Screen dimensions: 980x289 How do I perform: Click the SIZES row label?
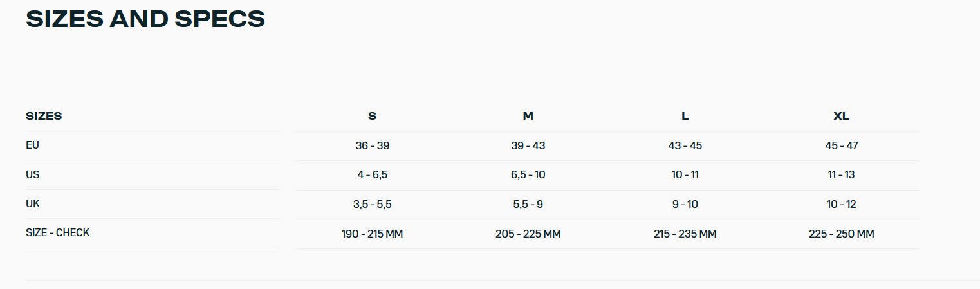click(44, 117)
